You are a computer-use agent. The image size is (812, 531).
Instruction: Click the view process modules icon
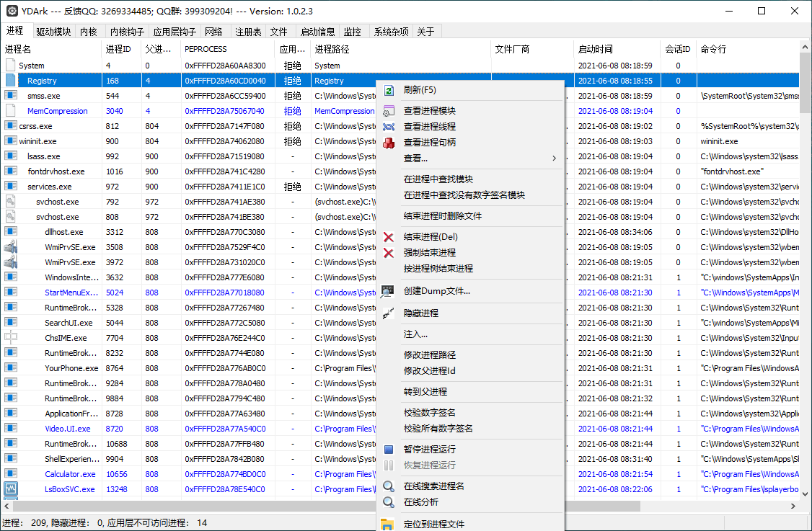click(389, 111)
